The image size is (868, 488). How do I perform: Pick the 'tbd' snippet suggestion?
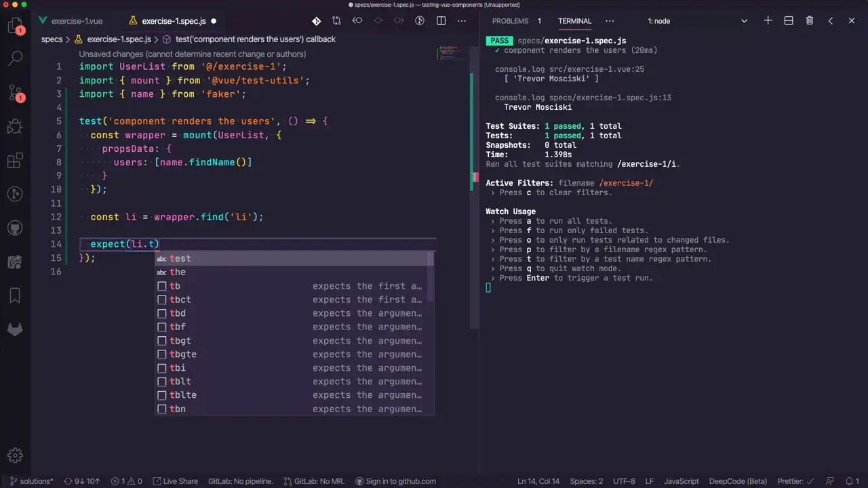(x=294, y=313)
